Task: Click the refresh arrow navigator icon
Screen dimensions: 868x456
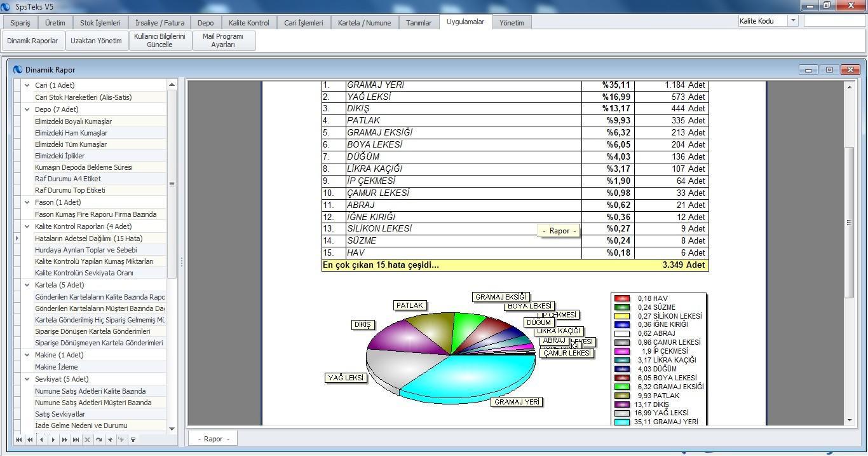Action: (x=98, y=439)
